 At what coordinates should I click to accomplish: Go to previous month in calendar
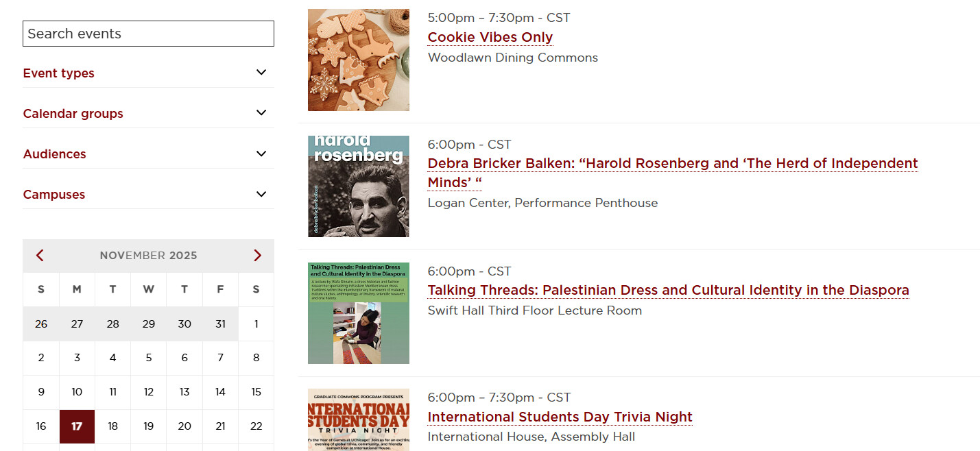tap(40, 256)
